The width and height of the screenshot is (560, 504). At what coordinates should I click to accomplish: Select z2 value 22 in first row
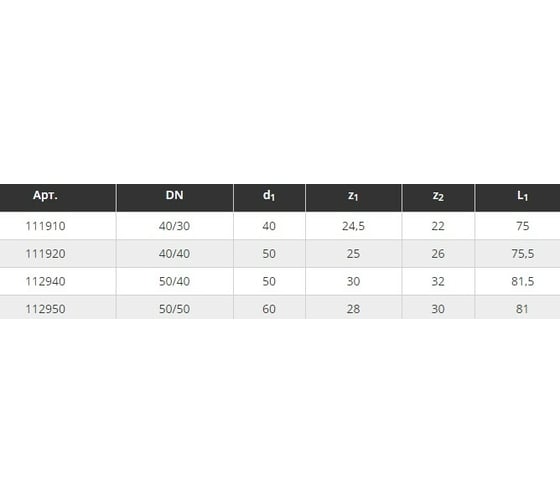438,226
